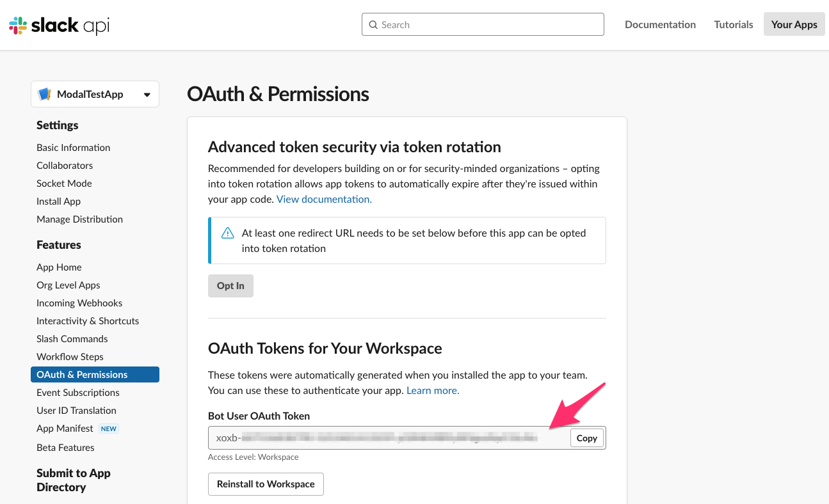829x504 pixels.
Task: Open the Documentation menu item
Action: [660, 24]
